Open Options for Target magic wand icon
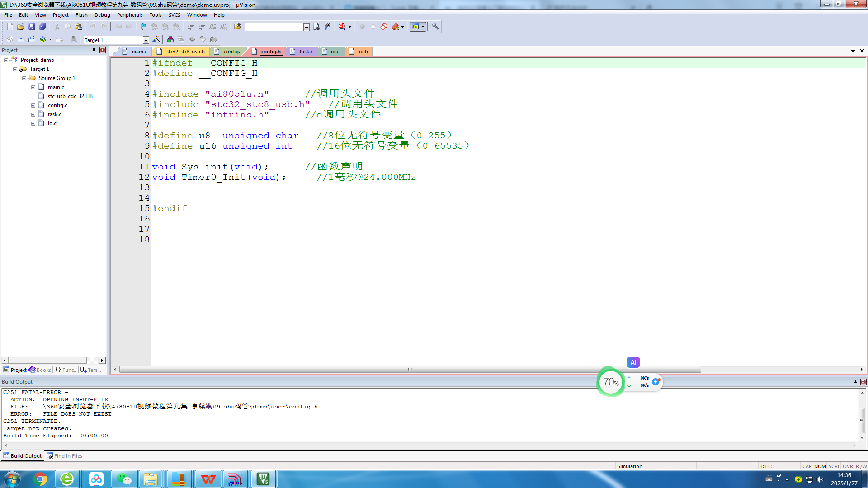The width and height of the screenshot is (868, 488). coord(156,39)
